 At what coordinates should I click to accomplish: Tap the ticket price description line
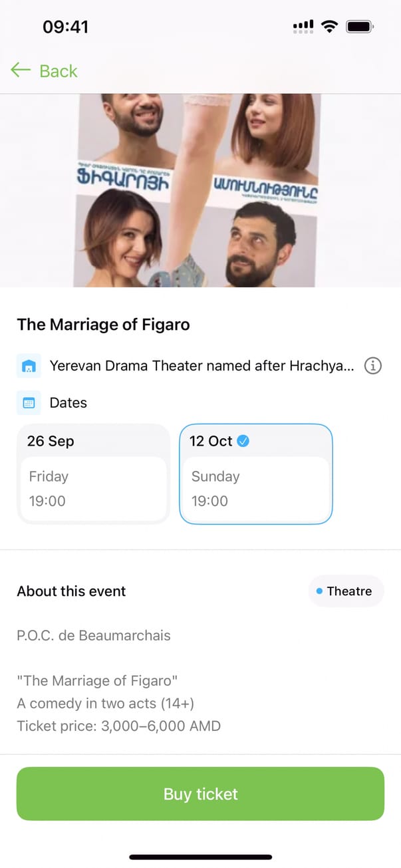[118, 726]
